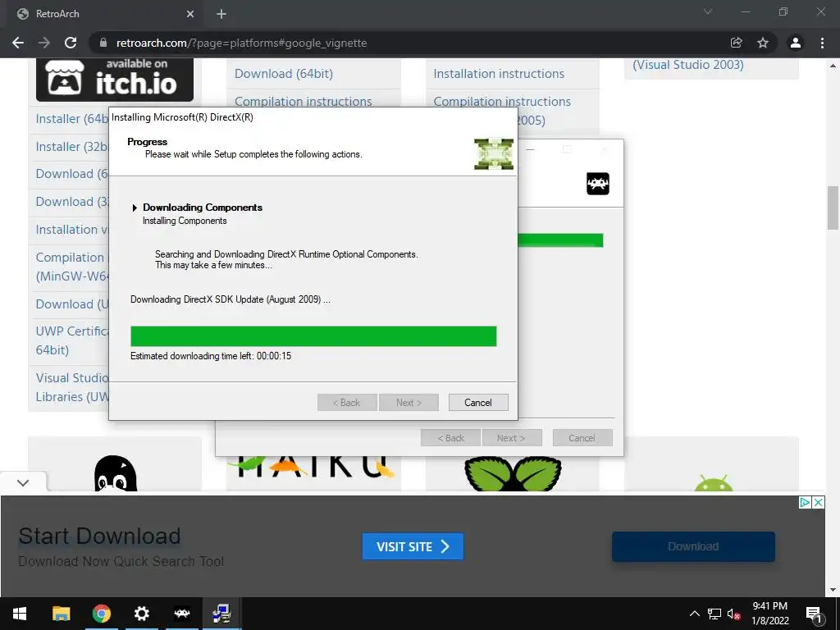The height and width of the screenshot is (630, 840).
Task: Click the RetroArch invader logo in setup window
Action: pyautogui.click(x=598, y=184)
